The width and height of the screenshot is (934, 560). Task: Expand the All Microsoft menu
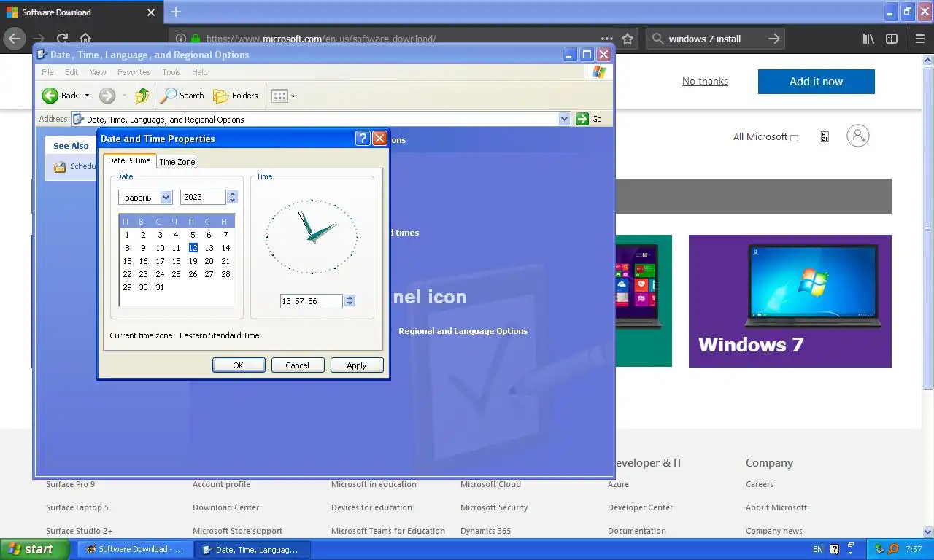click(765, 136)
